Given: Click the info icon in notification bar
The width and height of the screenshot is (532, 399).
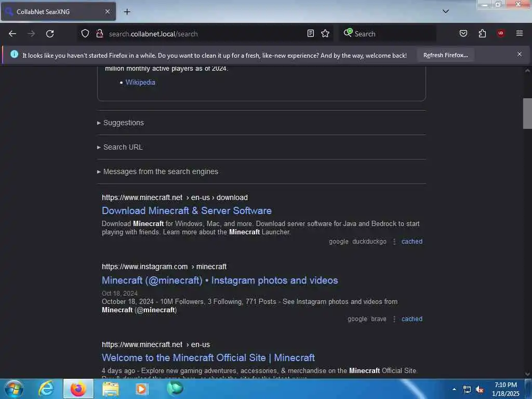Looking at the screenshot, I should pyautogui.click(x=14, y=54).
